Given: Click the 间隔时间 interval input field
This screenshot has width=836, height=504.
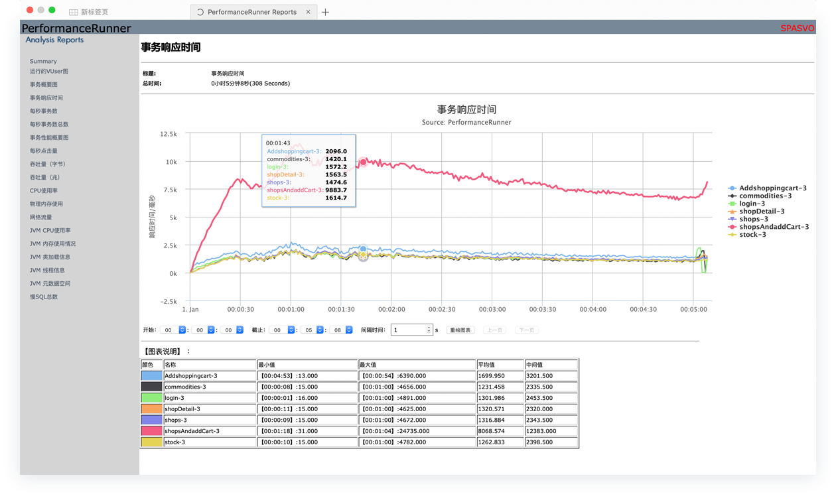Looking at the screenshot, I should [407, 330].
